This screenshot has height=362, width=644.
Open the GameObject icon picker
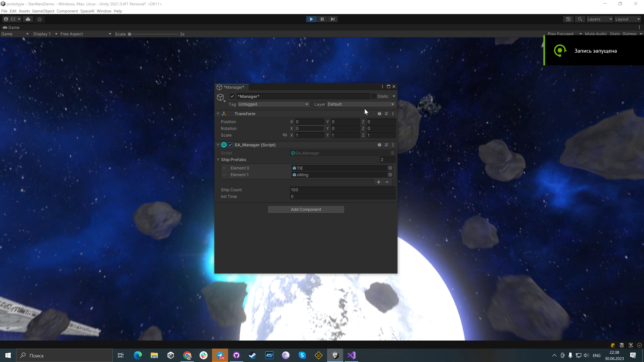(x=221, y=98)
